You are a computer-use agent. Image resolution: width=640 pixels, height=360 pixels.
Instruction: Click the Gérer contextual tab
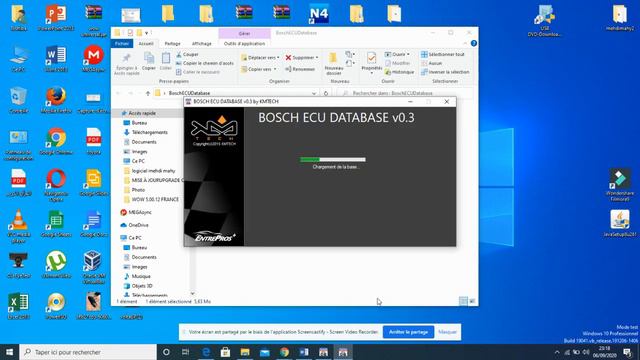coord(244,33)
